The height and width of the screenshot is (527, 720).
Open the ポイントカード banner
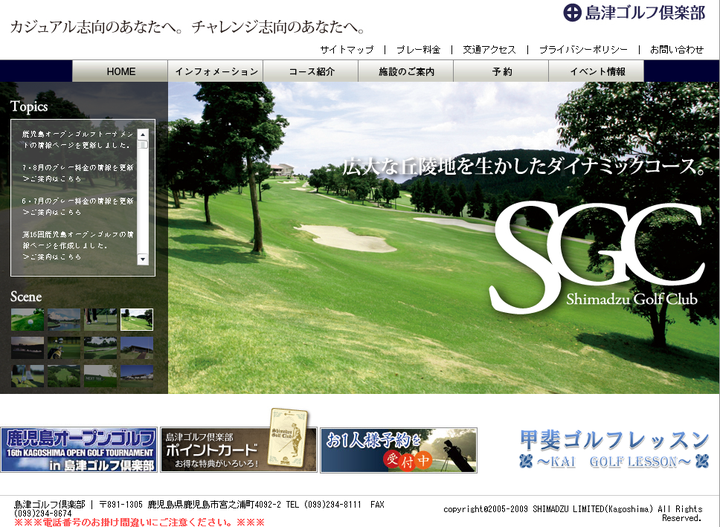click(x=238, y=449)
